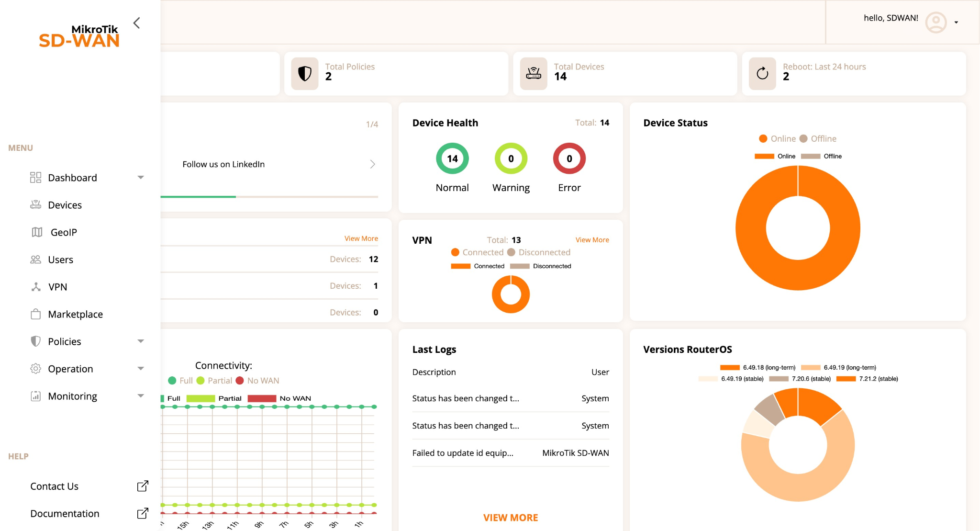
Task: Open the Contact Us link
Action: (54, 486)
